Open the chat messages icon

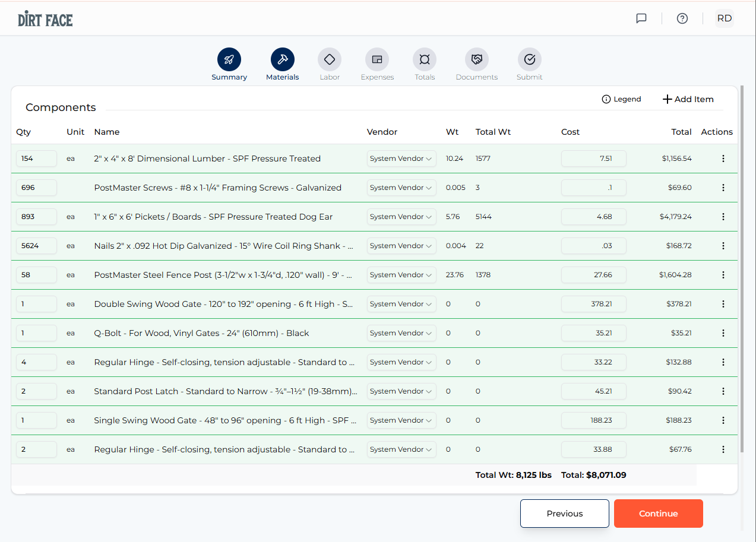click(x=641, y=18)
